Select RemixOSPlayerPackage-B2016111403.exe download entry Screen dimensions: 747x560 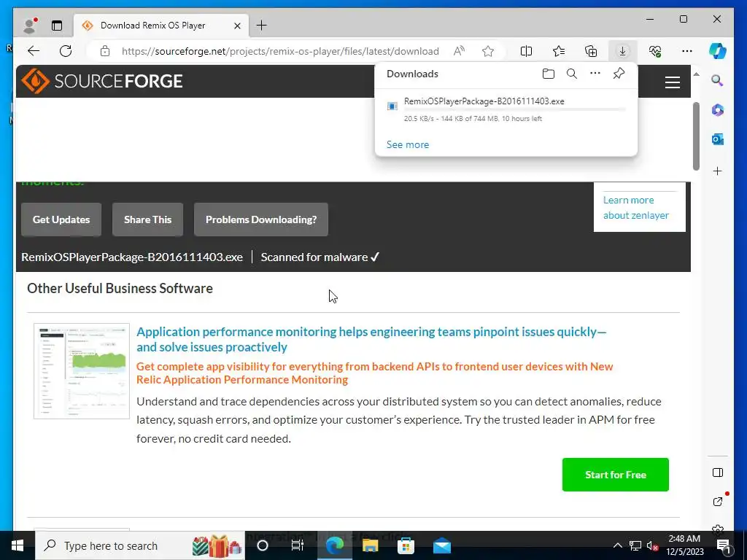[x=506, y=109]
